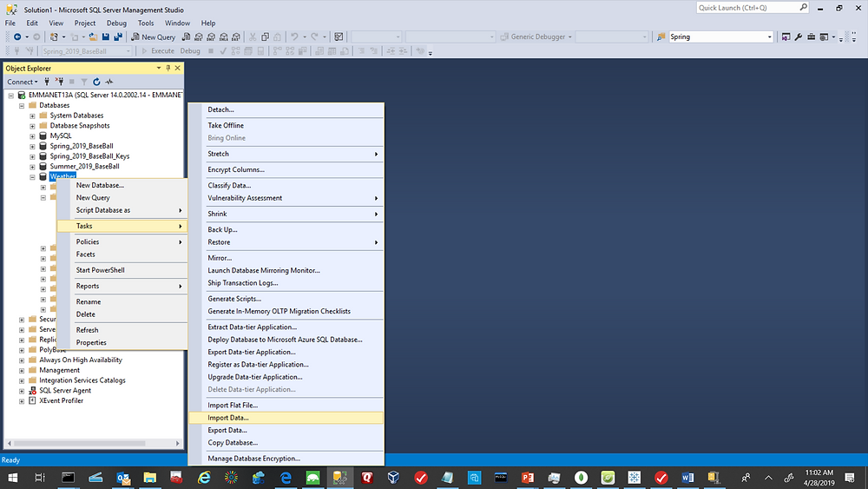This screenshot has height=489, width=868.
Task: Click in the Quick Launch search field
Action: 746,8
